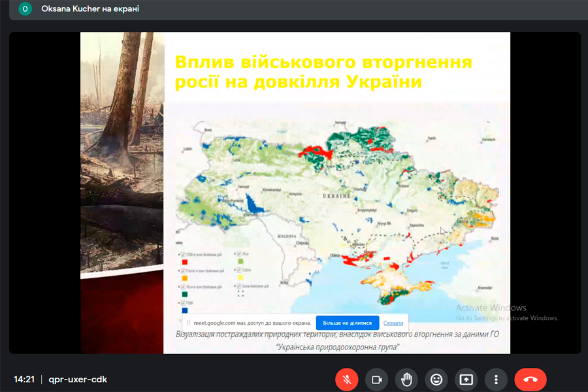588x392 pixels.
Task: Click the 'MOLDOVA' label on the map
Action: [287, 237]
